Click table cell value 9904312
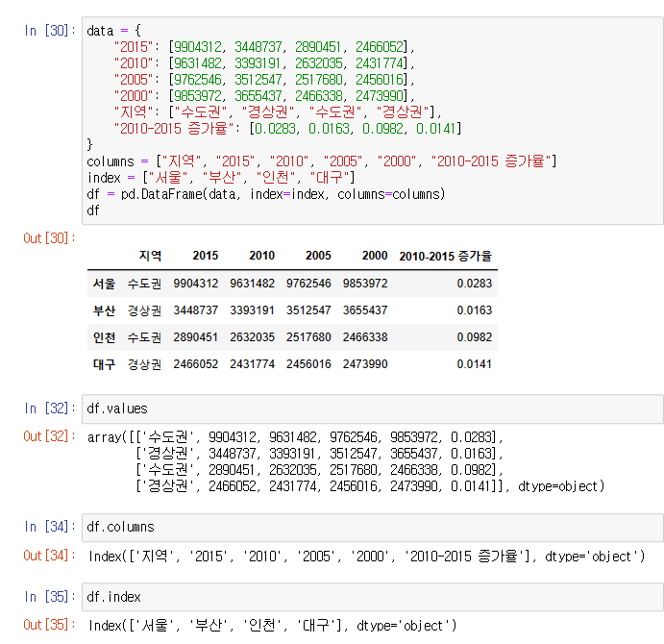The image size is (664, 644). [x=196, y=284]
